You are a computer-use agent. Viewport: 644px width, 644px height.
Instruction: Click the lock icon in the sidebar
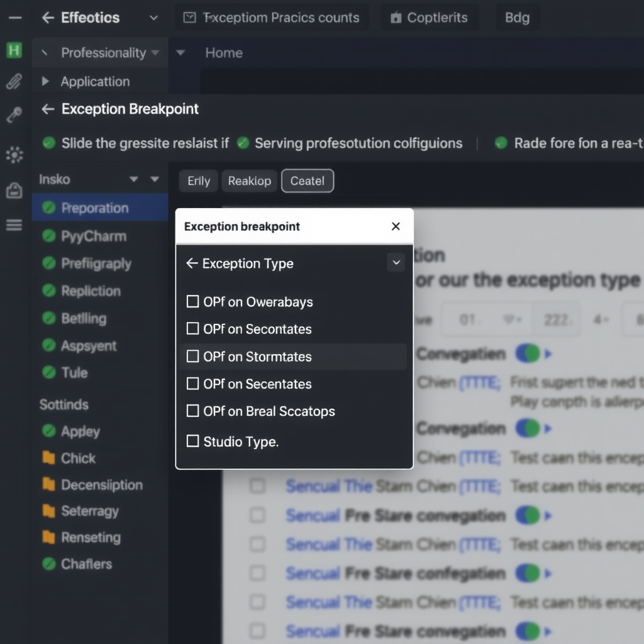tap(14, 190)
